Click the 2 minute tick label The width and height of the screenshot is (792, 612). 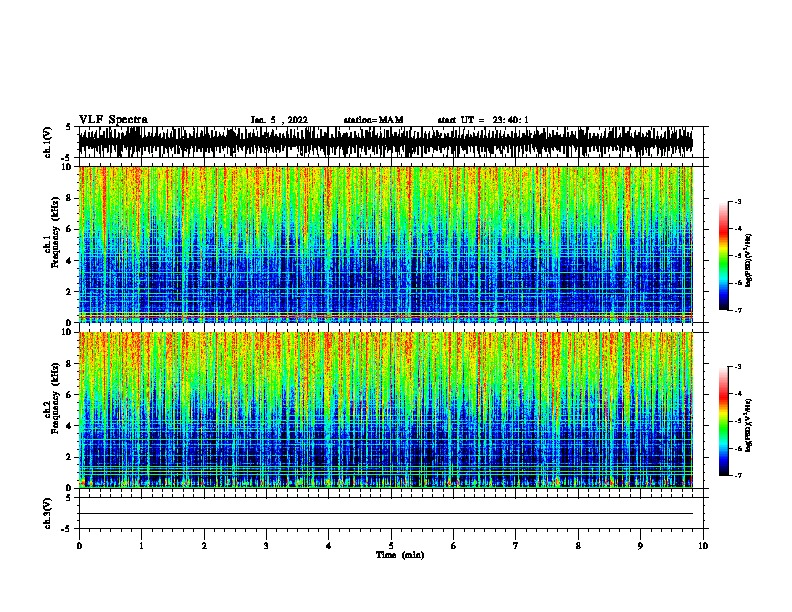204,546
